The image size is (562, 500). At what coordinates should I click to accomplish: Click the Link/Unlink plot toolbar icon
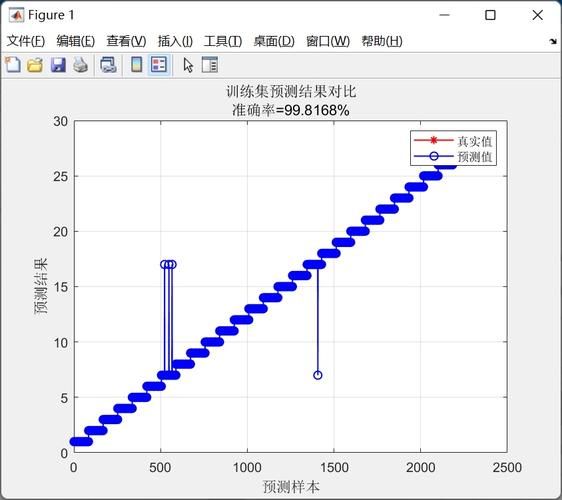(x=108, y=65)
